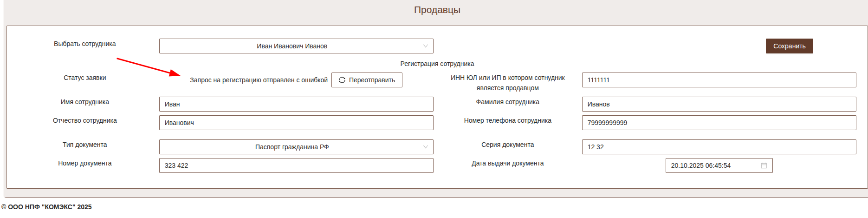Image resolution: width=868 pixels, height=218 pixels.
Task: Click the chevron arrow of the employee selector
Action: pyautogui.click(x=425, y=46)
